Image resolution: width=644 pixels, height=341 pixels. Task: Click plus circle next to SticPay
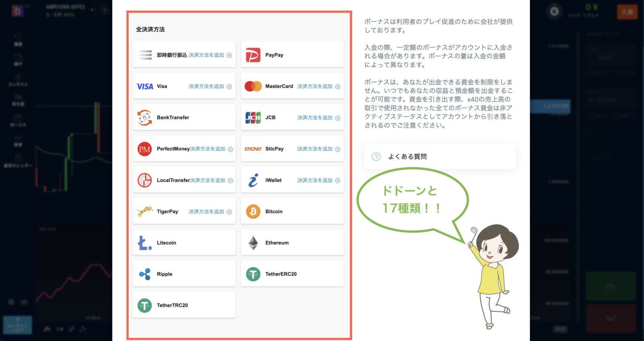(338, 149)
